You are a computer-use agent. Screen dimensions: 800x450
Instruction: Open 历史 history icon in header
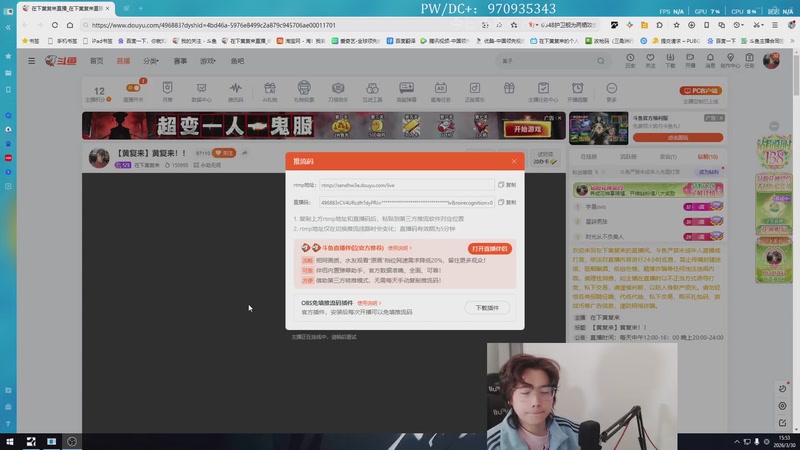(630, 60)
